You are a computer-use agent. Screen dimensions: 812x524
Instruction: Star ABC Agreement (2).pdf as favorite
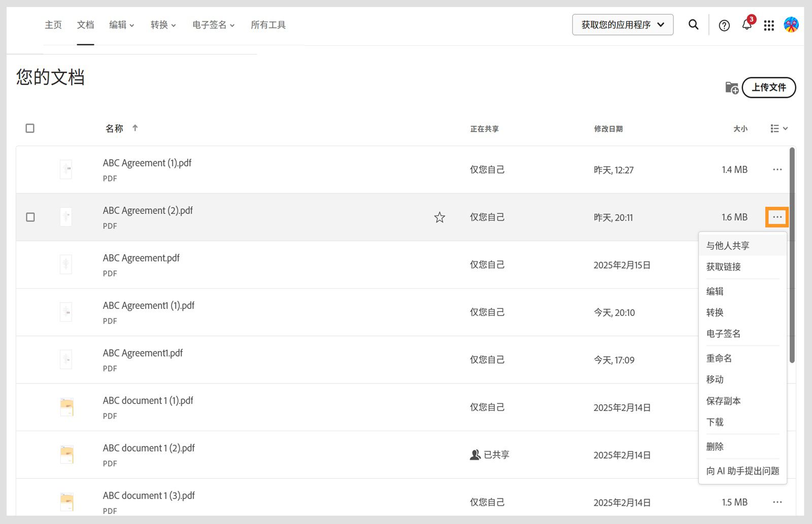pyautogui.click(x=439, y=217)
